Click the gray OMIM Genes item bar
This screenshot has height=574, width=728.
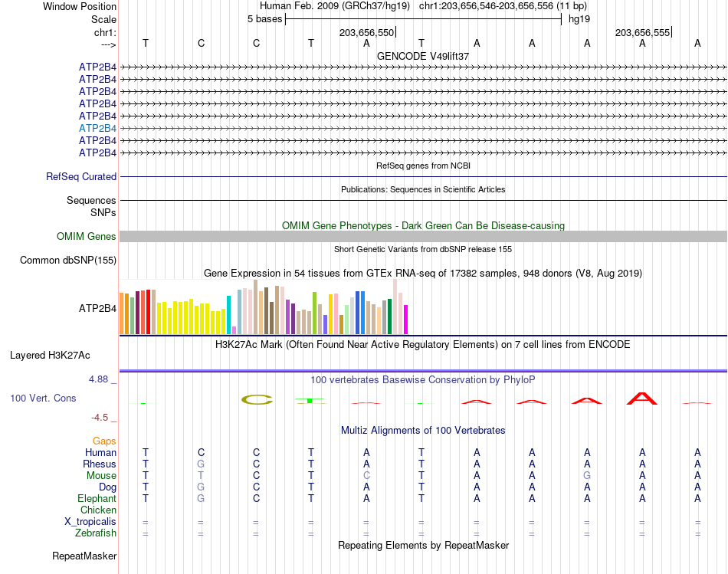click(x=423, y=236)
